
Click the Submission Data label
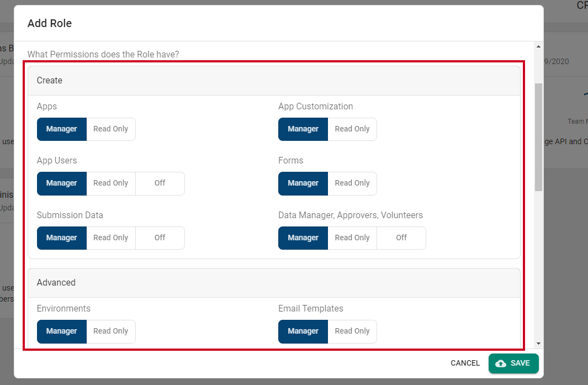click(x=70, y=215)
